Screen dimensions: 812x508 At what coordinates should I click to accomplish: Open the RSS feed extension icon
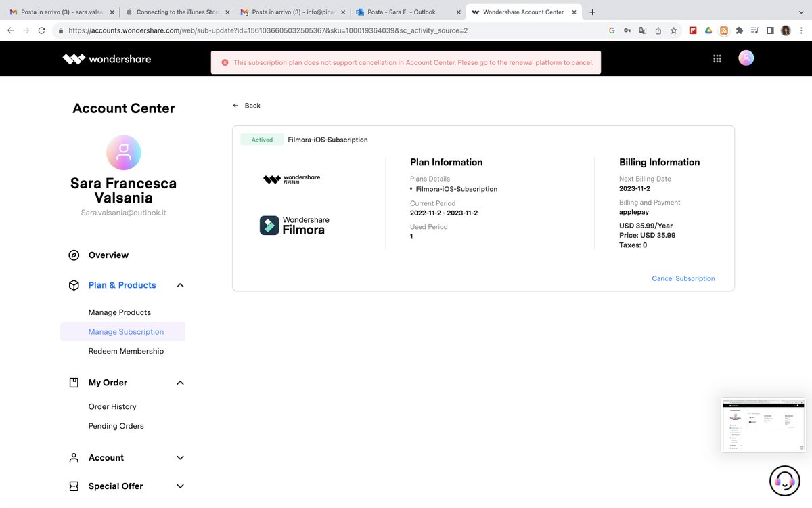point(724,30)
